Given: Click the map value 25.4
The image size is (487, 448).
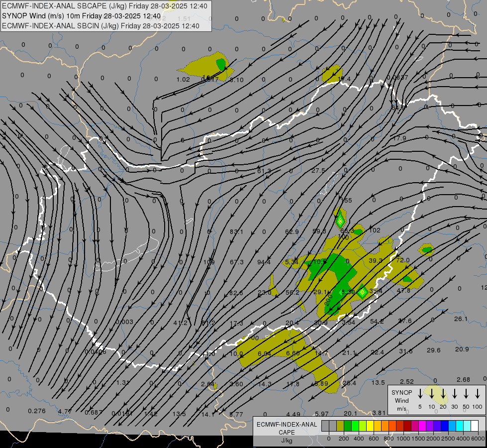Looking at the screenshot, I should [x=349, y=383].
